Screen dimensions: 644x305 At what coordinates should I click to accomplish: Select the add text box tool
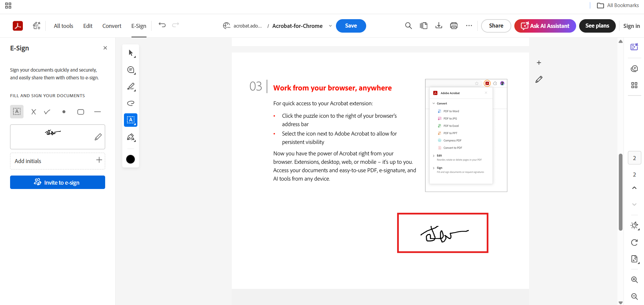(x=131, y=120)
